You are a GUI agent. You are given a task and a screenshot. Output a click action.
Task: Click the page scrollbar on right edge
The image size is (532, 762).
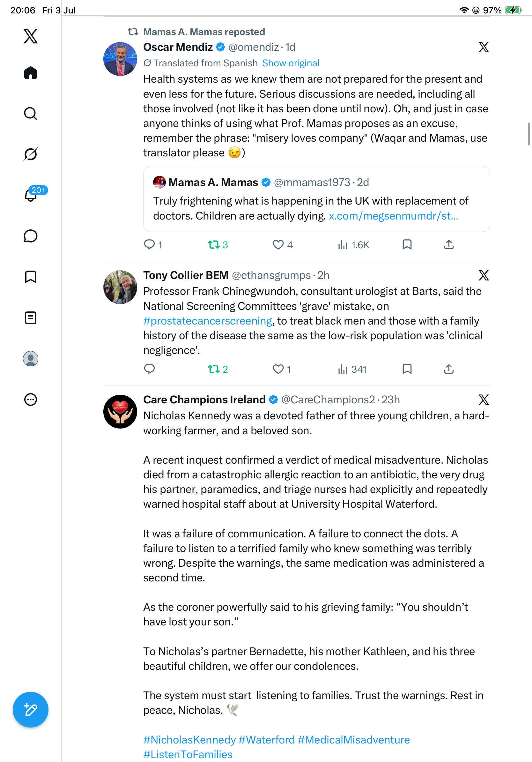coord(529,134)
